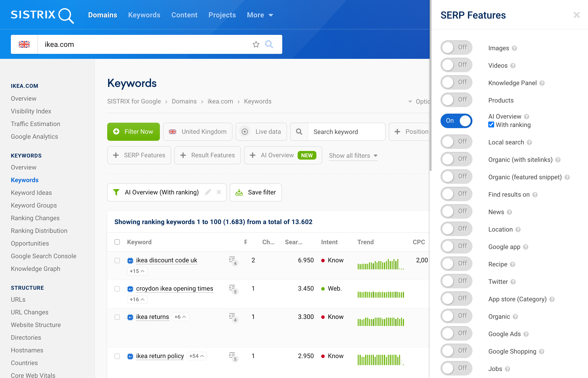Open the ikea discount code uk keyword link
The width and height of the screenshot is (588, 378).
tap(166, 261)
